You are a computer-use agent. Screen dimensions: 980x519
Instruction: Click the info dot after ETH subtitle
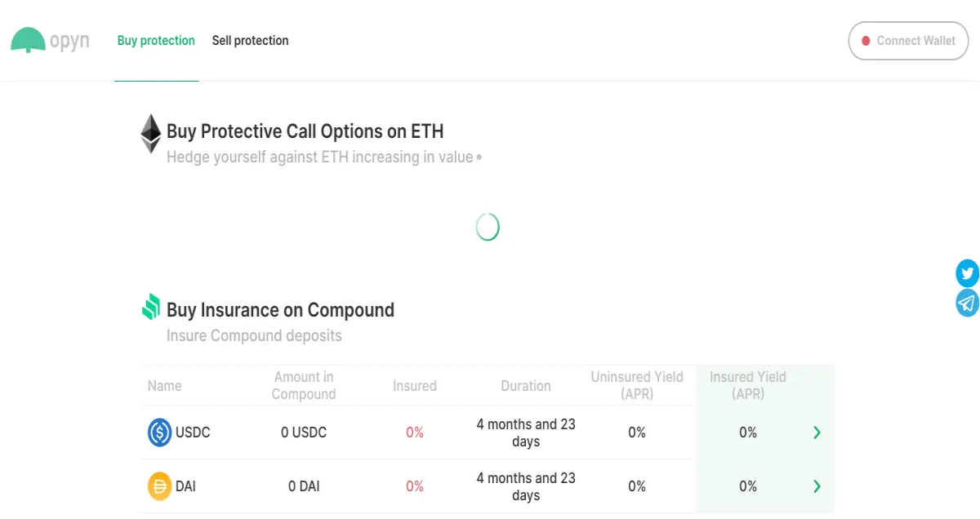click(479, 157)
